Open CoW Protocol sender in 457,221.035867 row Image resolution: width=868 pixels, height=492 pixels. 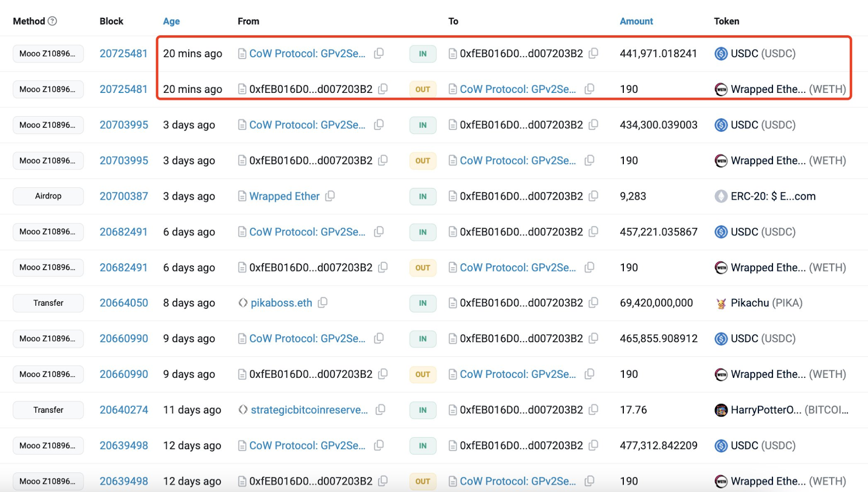tap(308, 232)
